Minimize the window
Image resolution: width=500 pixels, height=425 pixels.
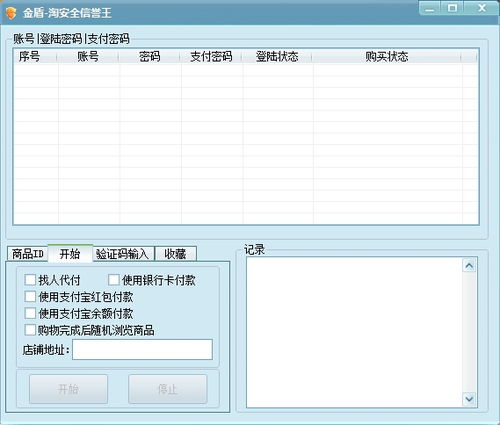click(430, 8)
